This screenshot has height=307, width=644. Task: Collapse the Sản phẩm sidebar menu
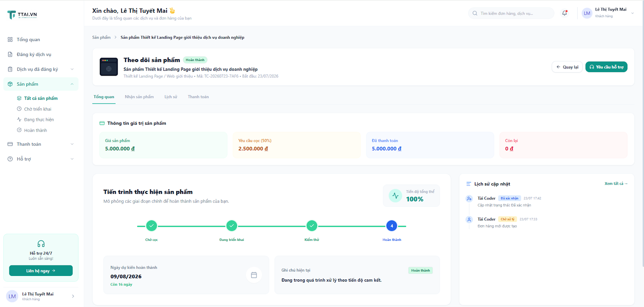(x=41, y=84)
